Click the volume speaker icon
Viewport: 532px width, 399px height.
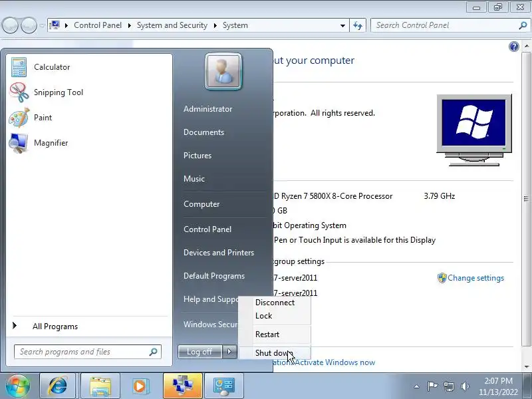[465, 386]
